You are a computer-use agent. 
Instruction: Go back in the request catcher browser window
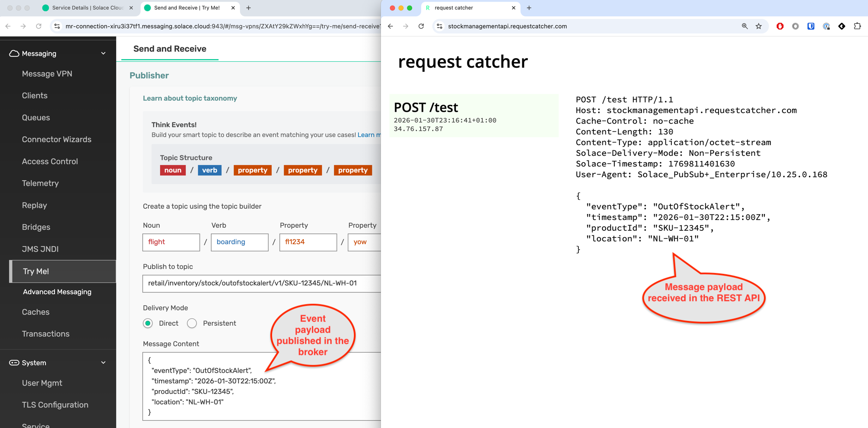click(390, 26)
